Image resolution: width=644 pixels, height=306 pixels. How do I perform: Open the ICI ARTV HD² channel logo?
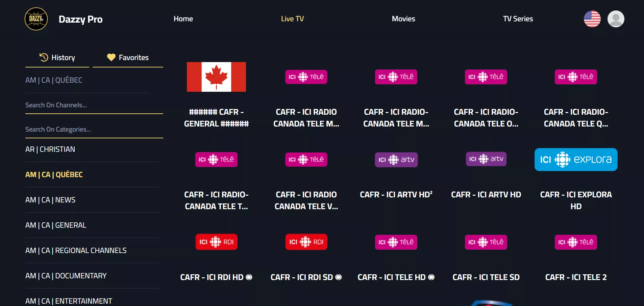click(x=396, y=160)
